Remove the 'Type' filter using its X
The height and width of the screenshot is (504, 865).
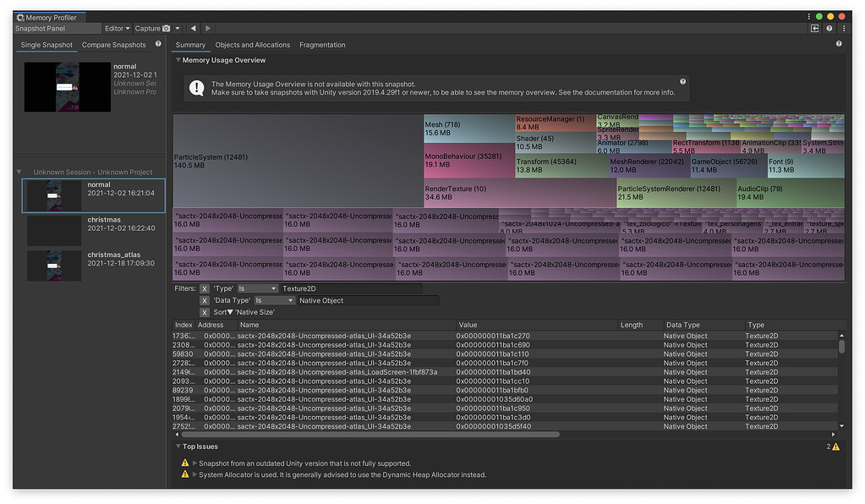point(203,288)
